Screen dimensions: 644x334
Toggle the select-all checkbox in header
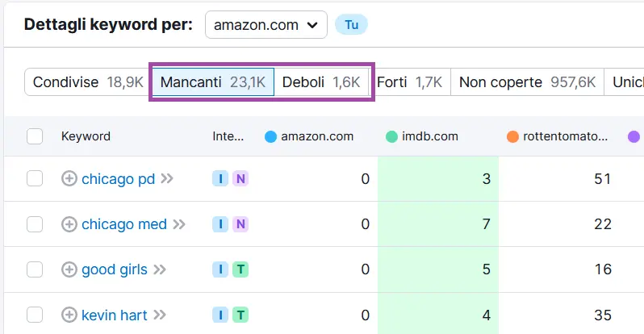[35, 136]
